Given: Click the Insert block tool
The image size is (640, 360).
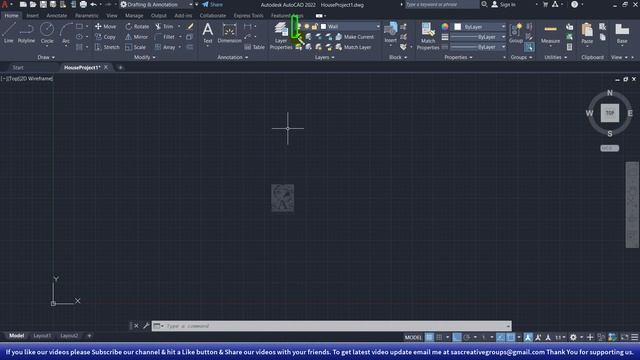Looking at the screenshot, I should [391, 33].
